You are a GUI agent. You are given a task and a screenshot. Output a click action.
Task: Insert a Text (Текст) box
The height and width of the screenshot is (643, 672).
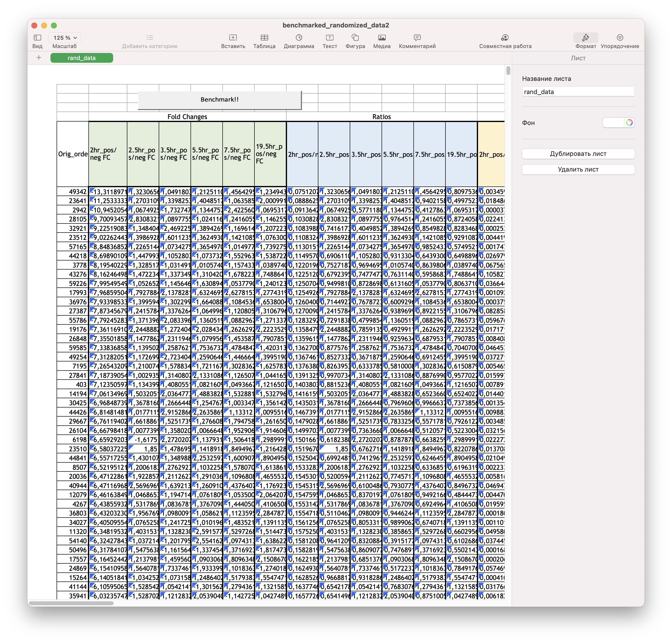(x=329, y=38)
